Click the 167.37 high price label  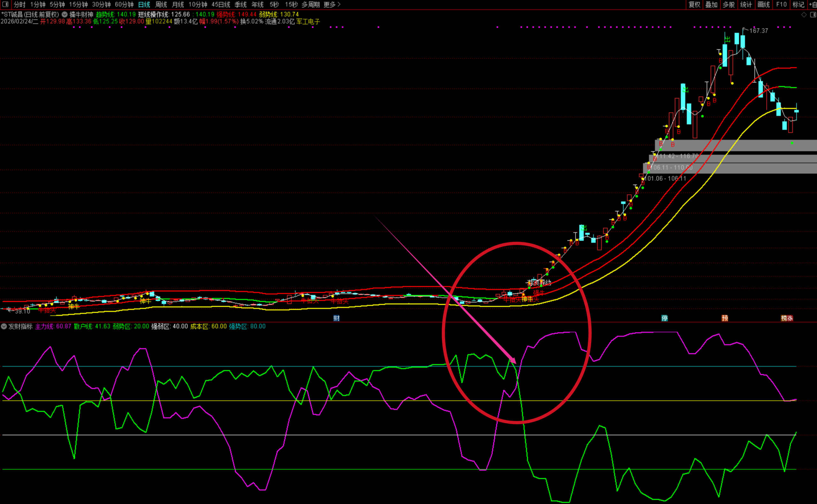[x=758, y=31]
